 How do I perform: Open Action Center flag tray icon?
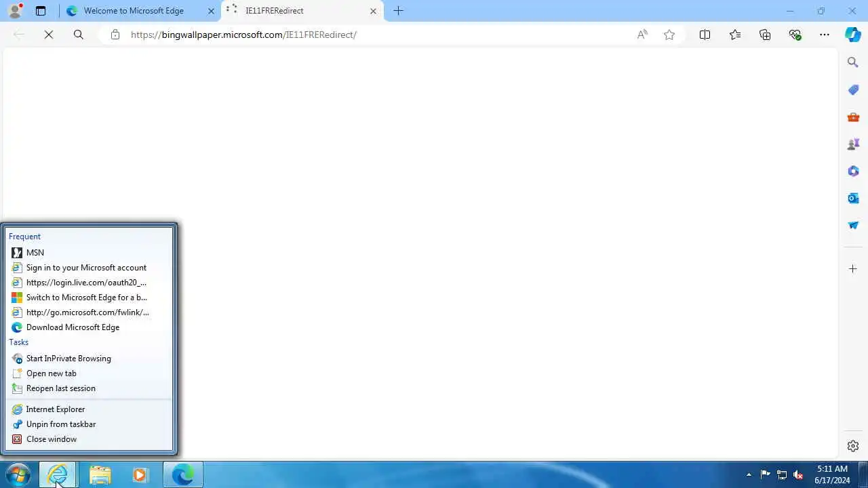coord(765,474)
